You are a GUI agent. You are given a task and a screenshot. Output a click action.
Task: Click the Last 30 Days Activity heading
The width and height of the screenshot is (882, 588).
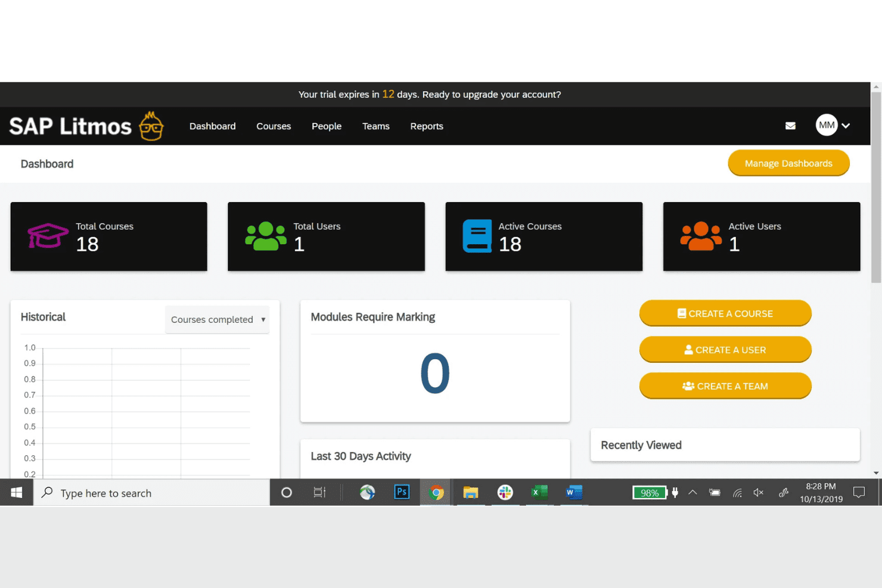pos(361,456)
